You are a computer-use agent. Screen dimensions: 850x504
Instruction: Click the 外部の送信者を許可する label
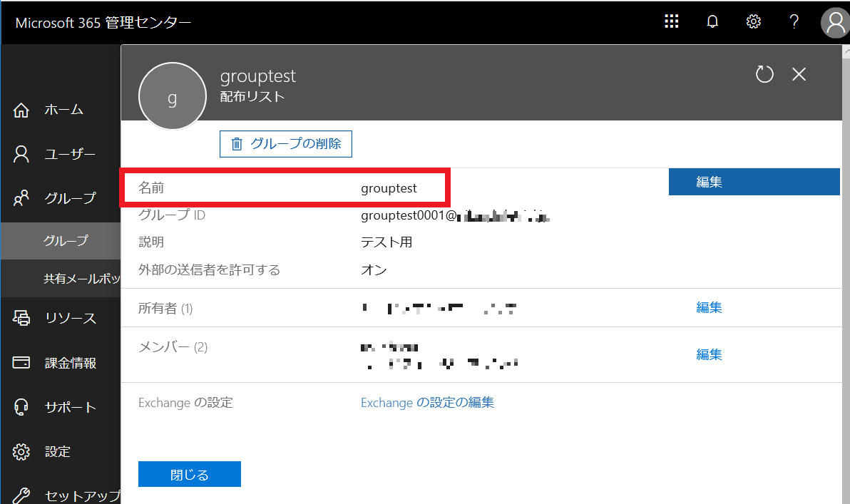point(209,270)
